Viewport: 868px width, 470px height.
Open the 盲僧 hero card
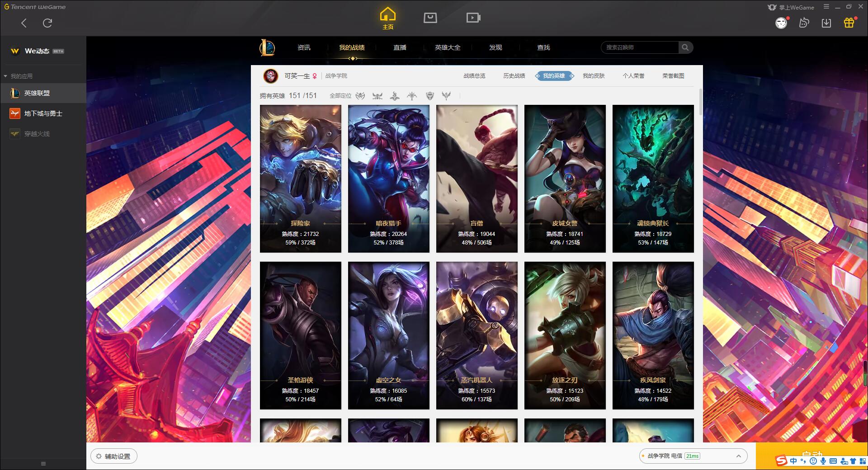[x=477, y=179]
